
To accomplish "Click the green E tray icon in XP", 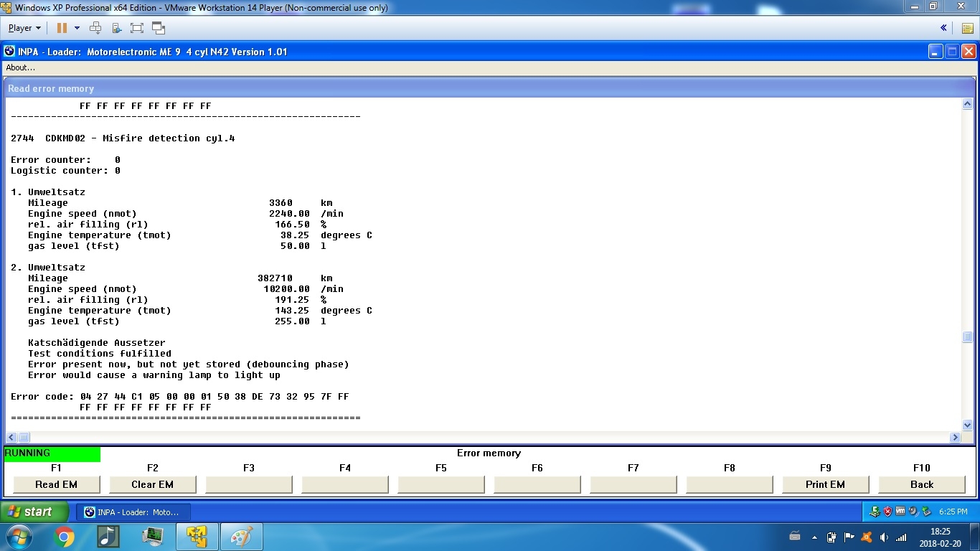I will 875,512.
